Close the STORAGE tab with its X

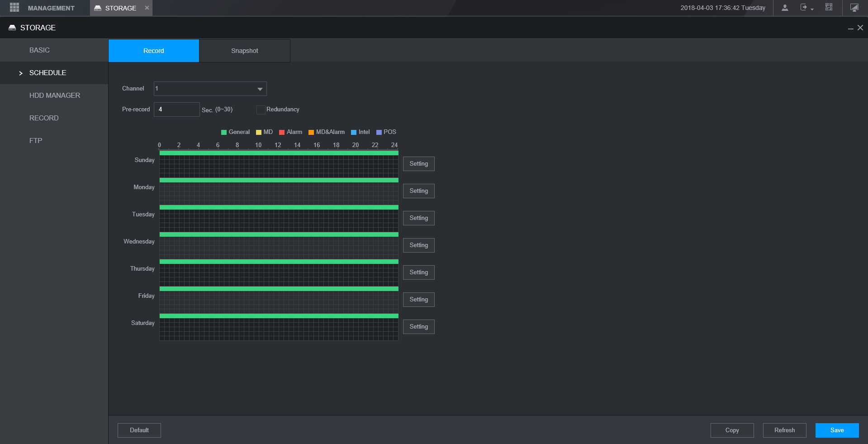pos(147,8)
